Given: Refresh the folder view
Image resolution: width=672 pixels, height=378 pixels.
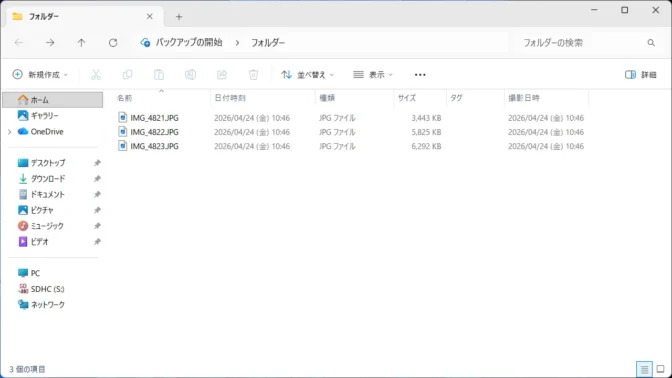Looking at the screenshot, I should [x=113, y=42].
